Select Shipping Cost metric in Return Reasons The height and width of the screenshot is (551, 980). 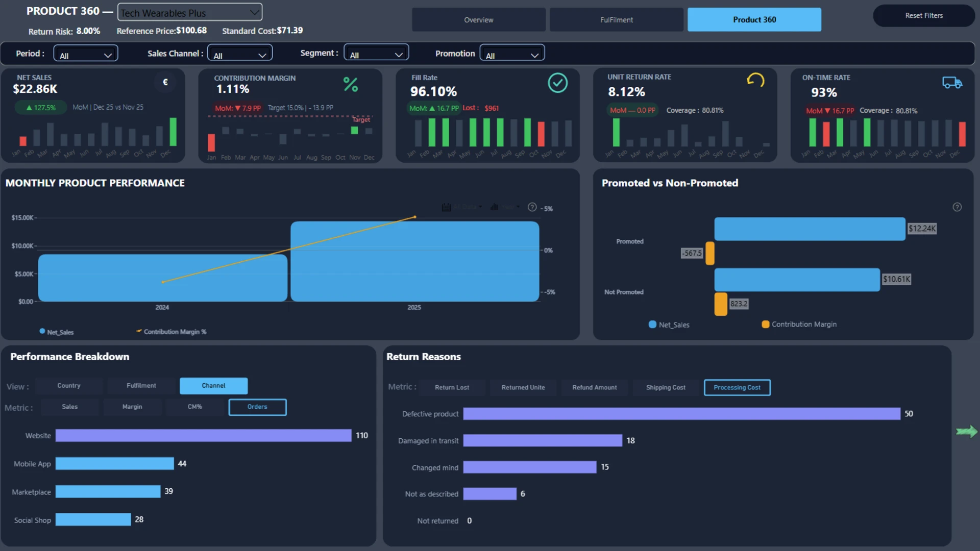click(666, 388)
